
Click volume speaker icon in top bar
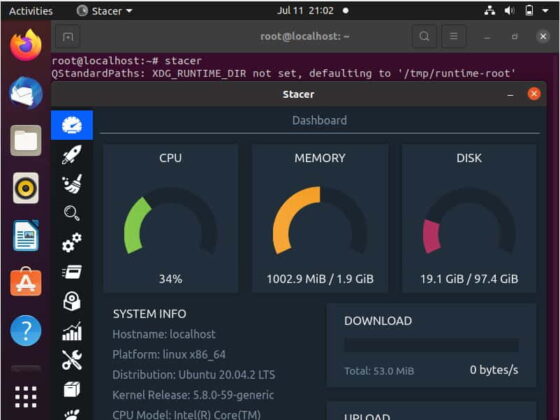tap(509, 11)
